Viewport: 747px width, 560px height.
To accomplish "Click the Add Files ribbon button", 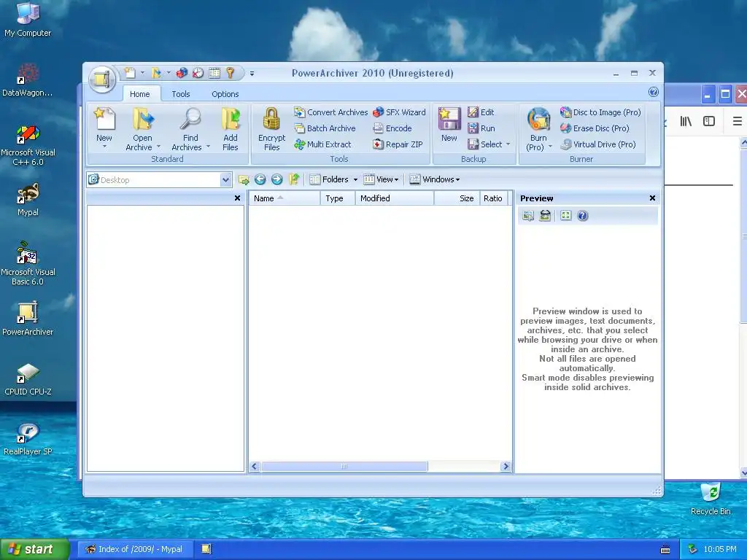I will click(x=230, y=129).
